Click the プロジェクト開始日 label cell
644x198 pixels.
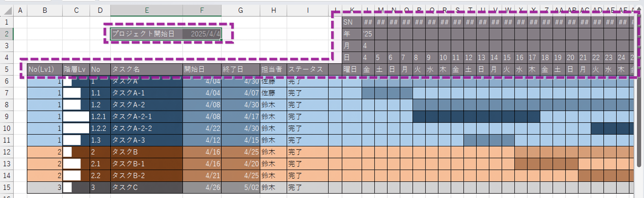146,34
